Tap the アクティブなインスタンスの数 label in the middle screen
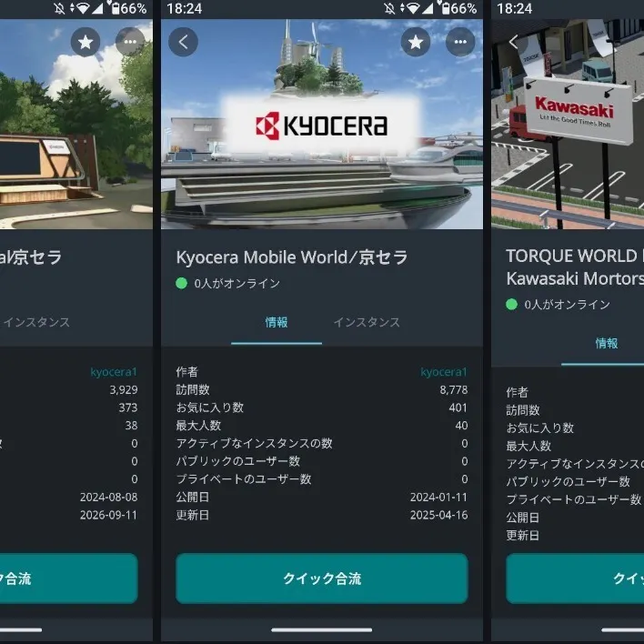 click(x=254, y=443)
